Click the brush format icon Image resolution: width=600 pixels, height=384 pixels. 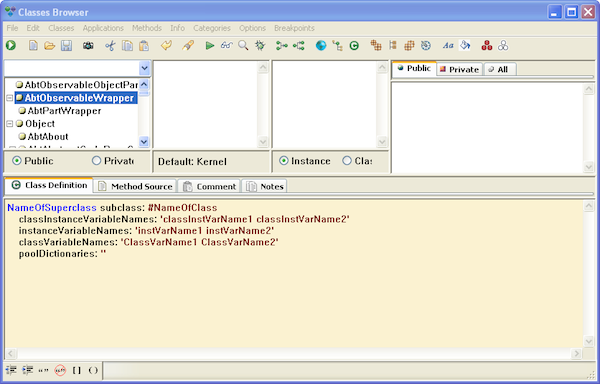tap(188, 46)
